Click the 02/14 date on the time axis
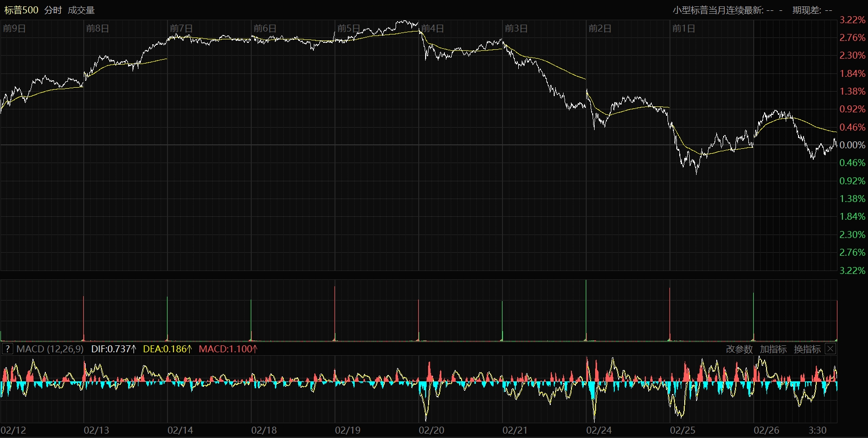 (x=180, y=430)
